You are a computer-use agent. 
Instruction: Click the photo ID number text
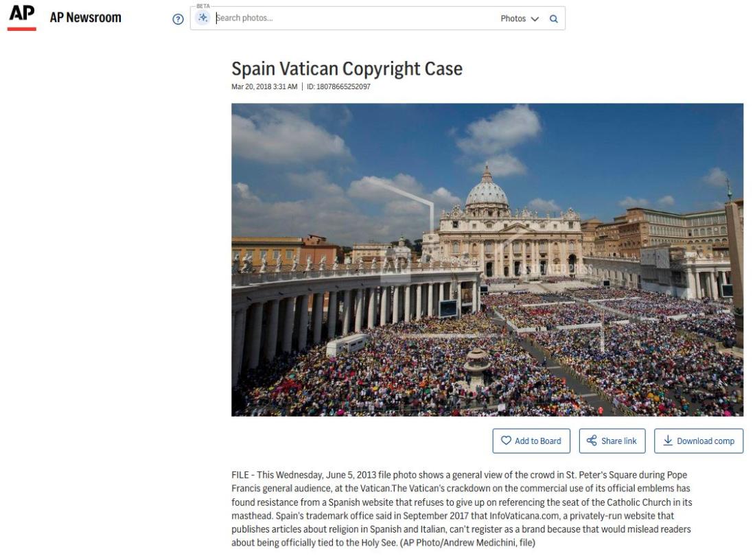(338, 86)
